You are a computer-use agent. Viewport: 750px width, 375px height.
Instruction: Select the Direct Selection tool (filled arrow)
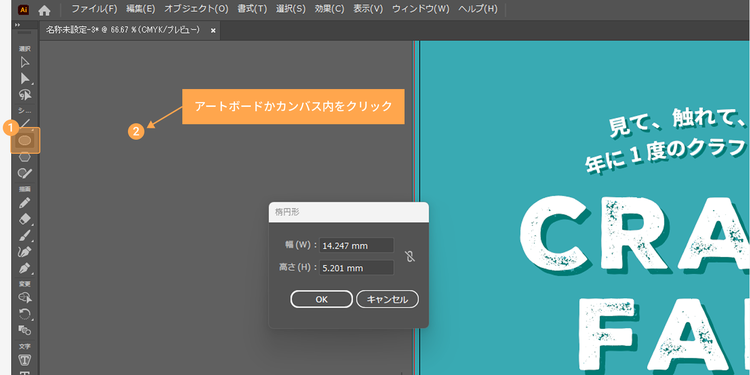point(25,78)
